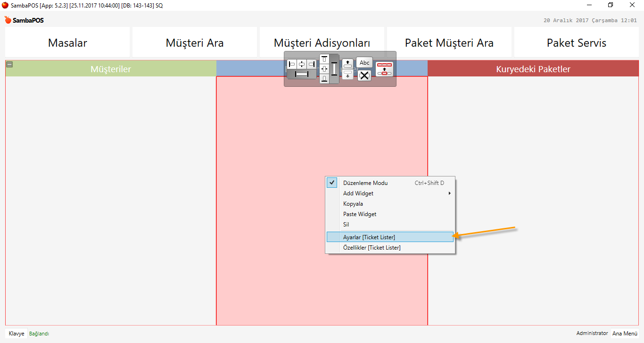Align widget to bottom using toolbar icon
644x343 pixels.
point(324,79)
